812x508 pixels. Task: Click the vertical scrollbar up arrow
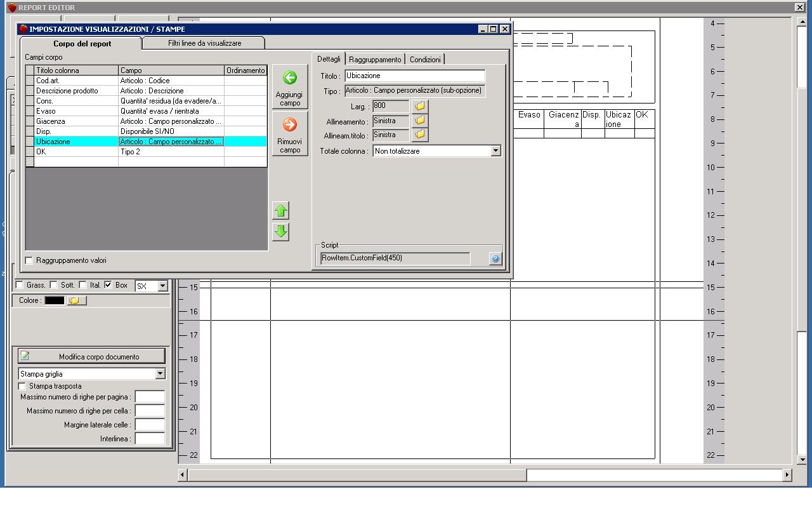(x=802, y=22)
